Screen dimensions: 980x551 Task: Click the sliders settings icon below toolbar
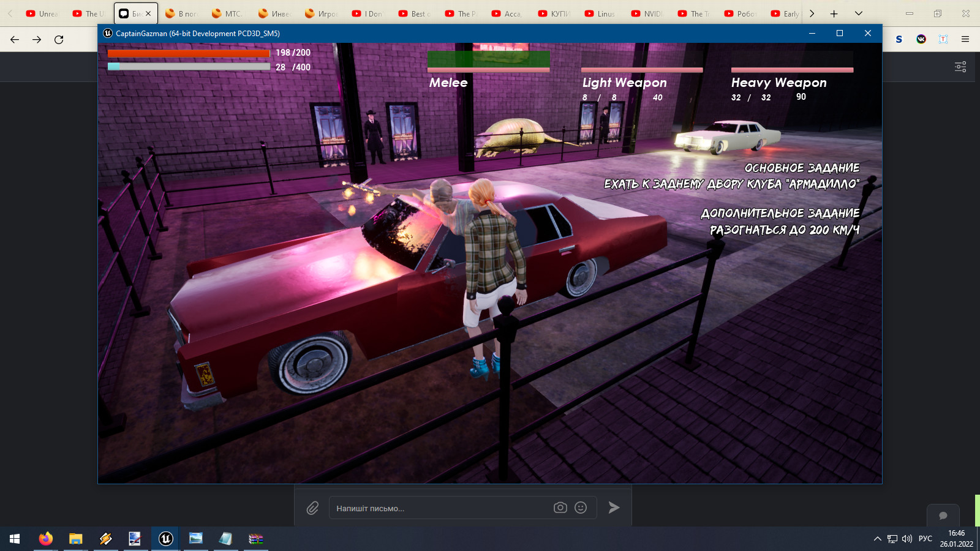pos(960,67)
